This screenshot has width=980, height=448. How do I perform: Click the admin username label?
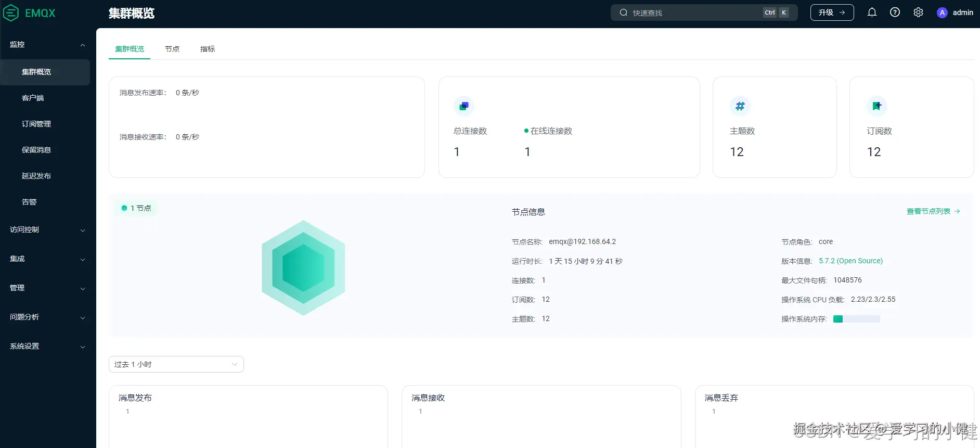963,12
